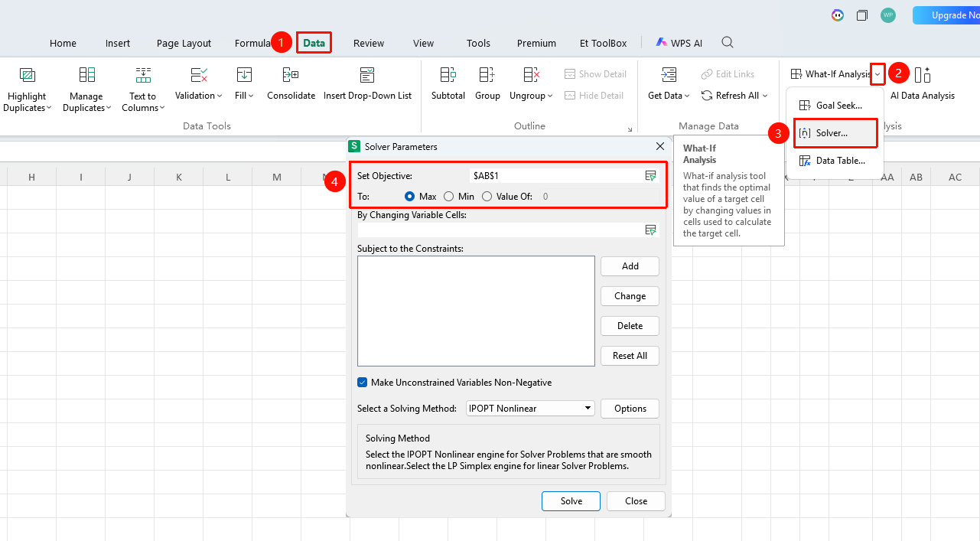Click the Add constraint button
Viewport: 980px width, 541px height.
coord(630,266)
